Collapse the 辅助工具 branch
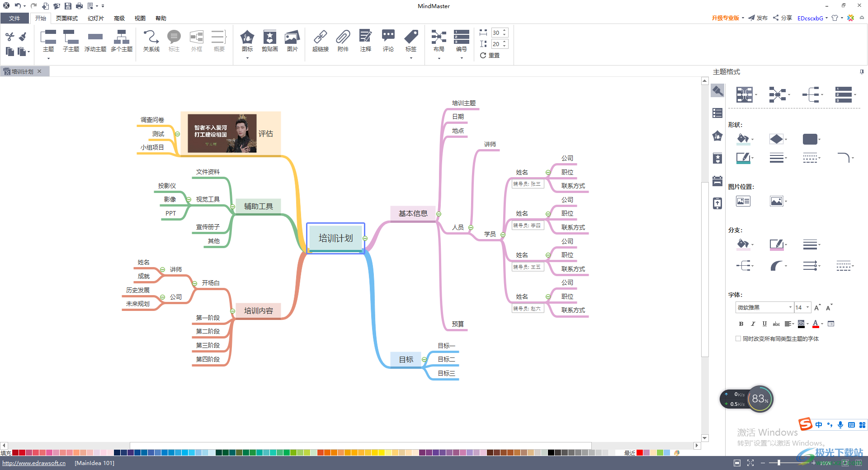868x470 pixels. (233, 207)
